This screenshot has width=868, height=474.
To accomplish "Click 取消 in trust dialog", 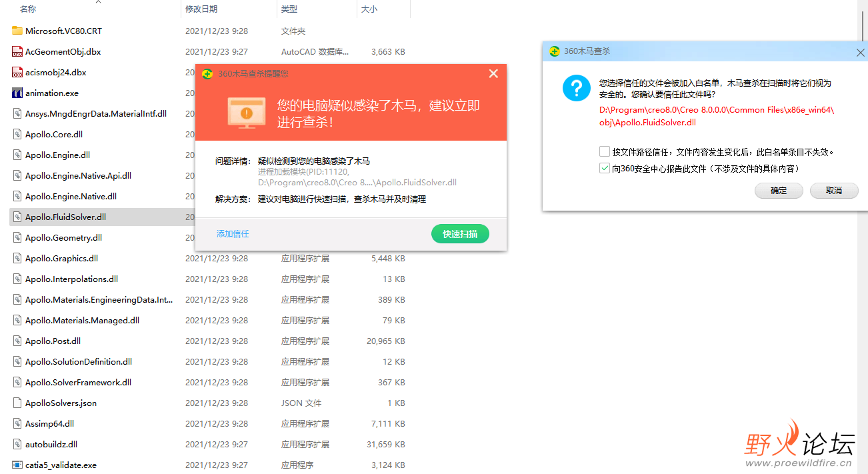I will pyautogui.click(x=834, y=191).
